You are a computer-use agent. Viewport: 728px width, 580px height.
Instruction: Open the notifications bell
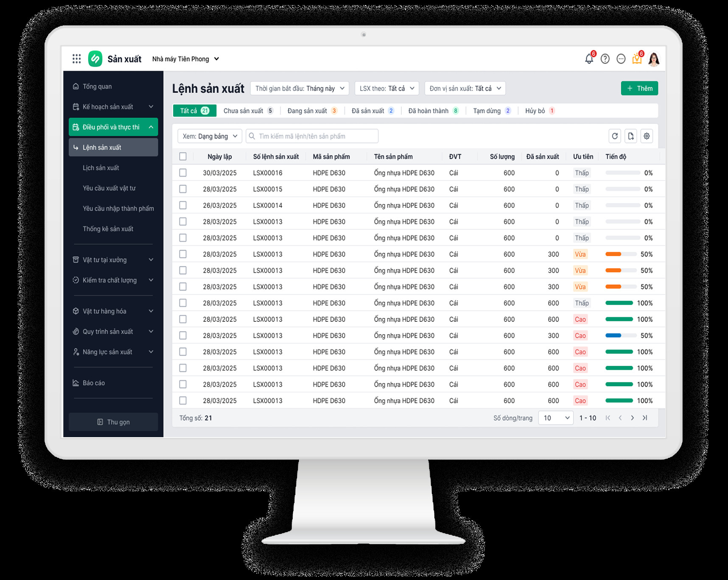click(x=589, y=59)
